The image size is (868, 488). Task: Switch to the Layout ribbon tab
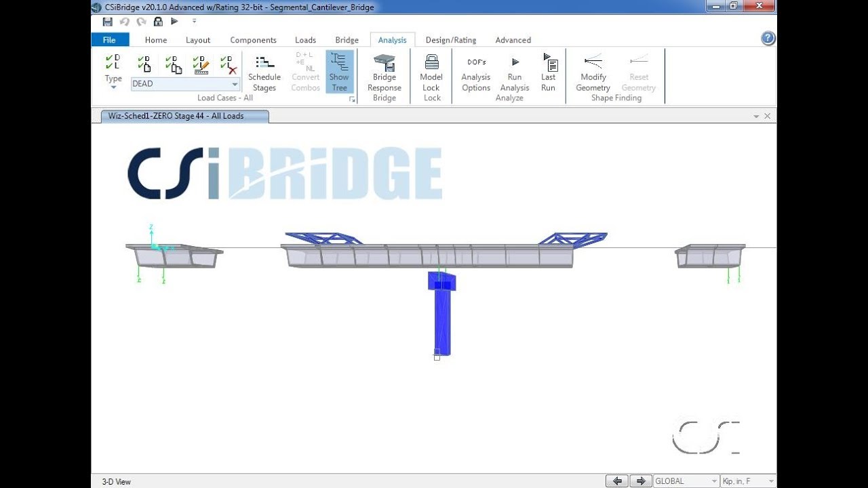(198, 40)
